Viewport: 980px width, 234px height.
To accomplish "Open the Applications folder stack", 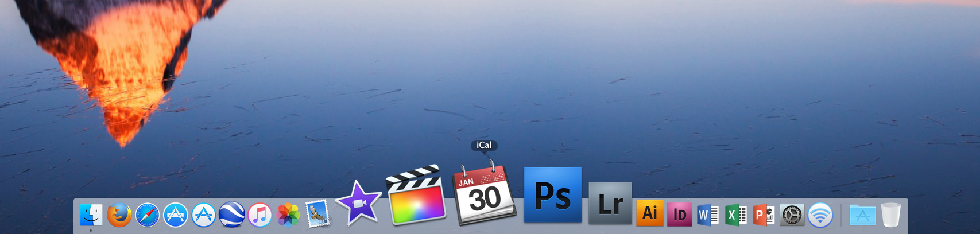I will click(863, 215).
